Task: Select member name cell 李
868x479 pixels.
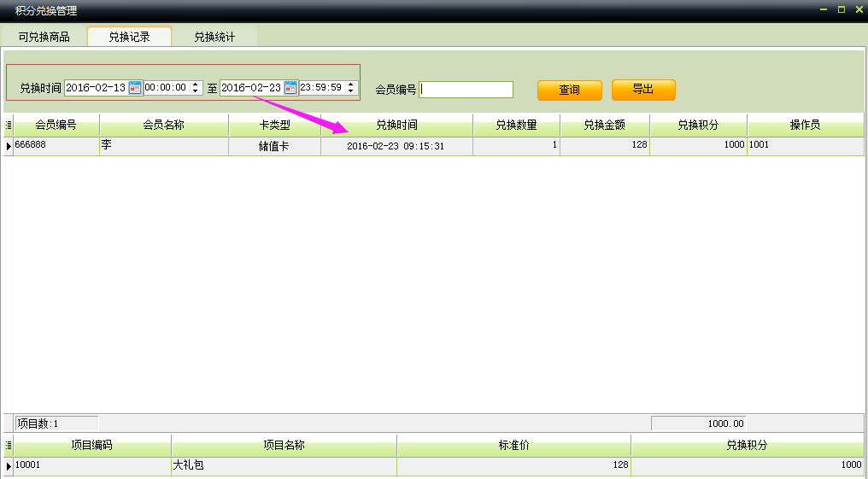Action: (164, 146)
